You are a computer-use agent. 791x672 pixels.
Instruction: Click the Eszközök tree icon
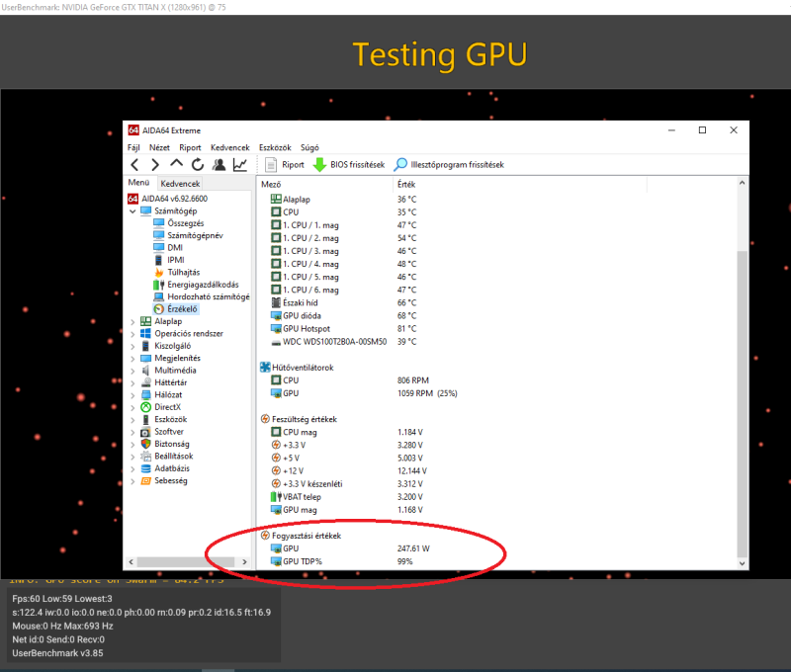(x=145, y=419)
